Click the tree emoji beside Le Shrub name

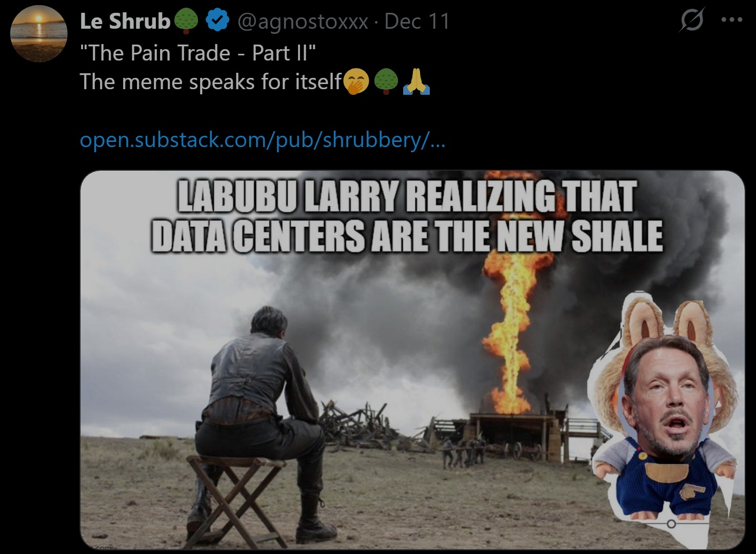tap(186, 21)
